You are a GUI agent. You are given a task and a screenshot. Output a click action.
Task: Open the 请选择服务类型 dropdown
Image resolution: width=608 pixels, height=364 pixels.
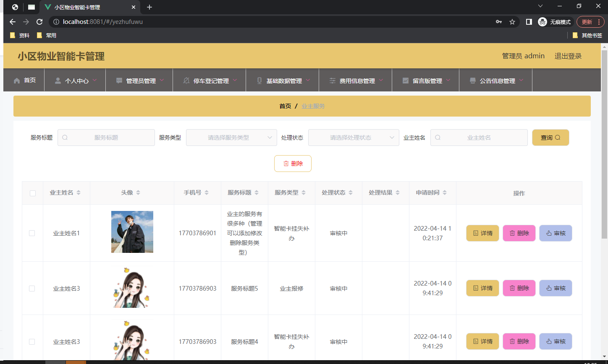231,138
